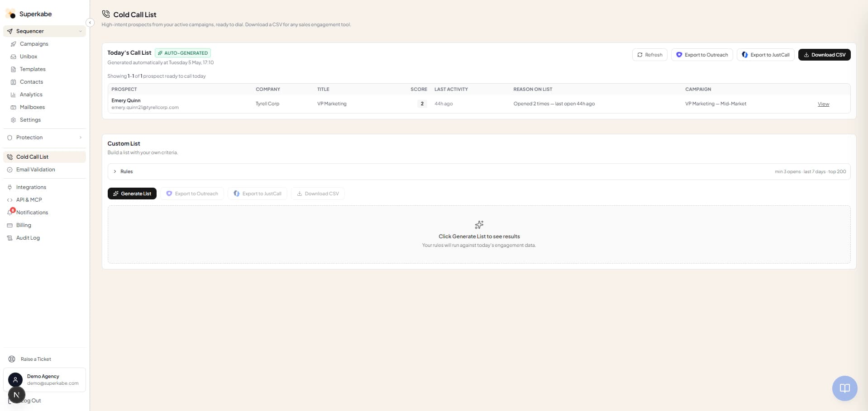Collapse the Sequencer section chevron
Image resolution: width=868 pixels, height=411 pixels.
(x=81, y=31)
